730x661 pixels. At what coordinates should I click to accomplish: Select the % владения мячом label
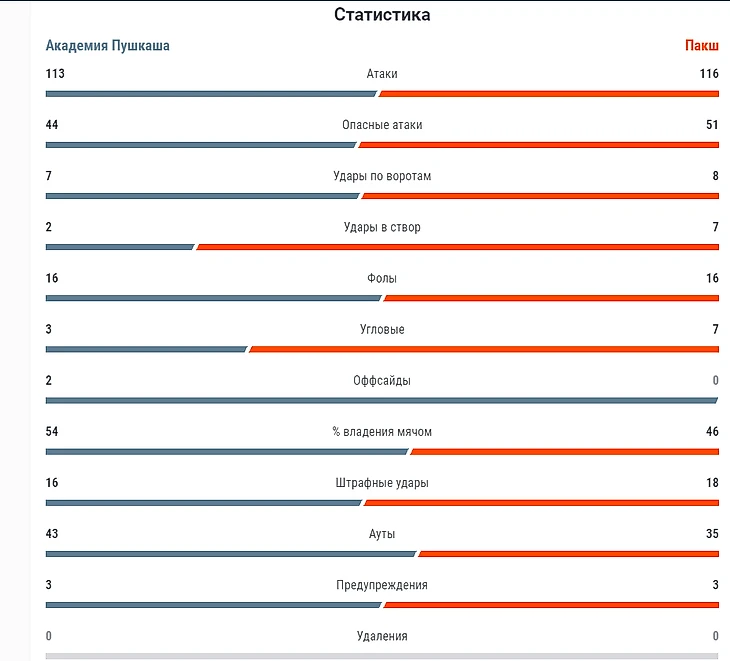(x=382, y=432)
